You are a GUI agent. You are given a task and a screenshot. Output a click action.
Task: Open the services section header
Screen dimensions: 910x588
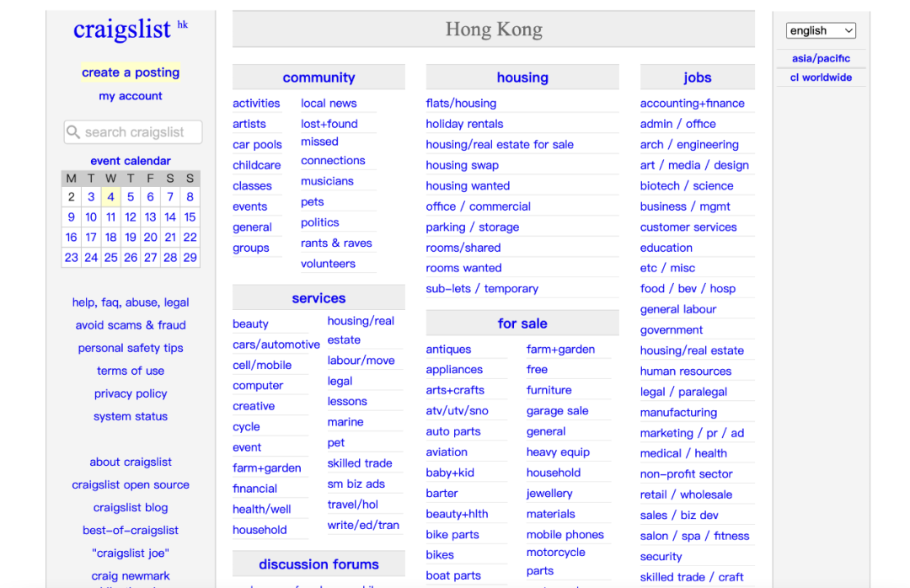(318, 297)
